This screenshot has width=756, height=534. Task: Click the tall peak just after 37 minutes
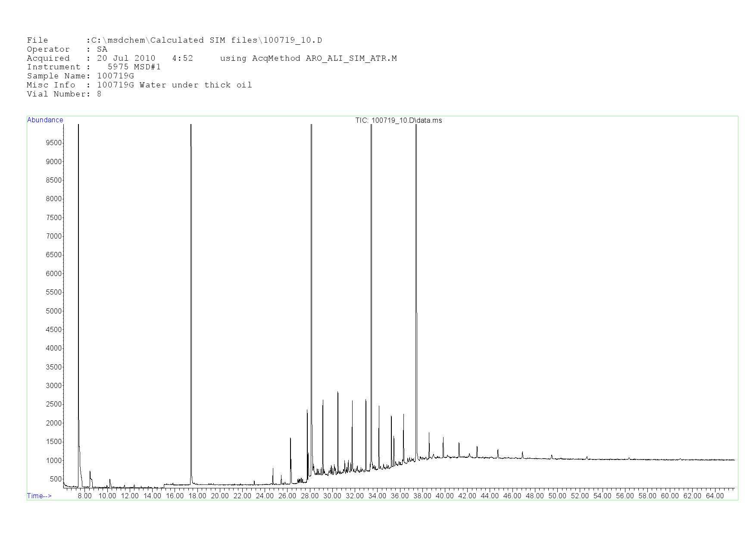(416, 258)
